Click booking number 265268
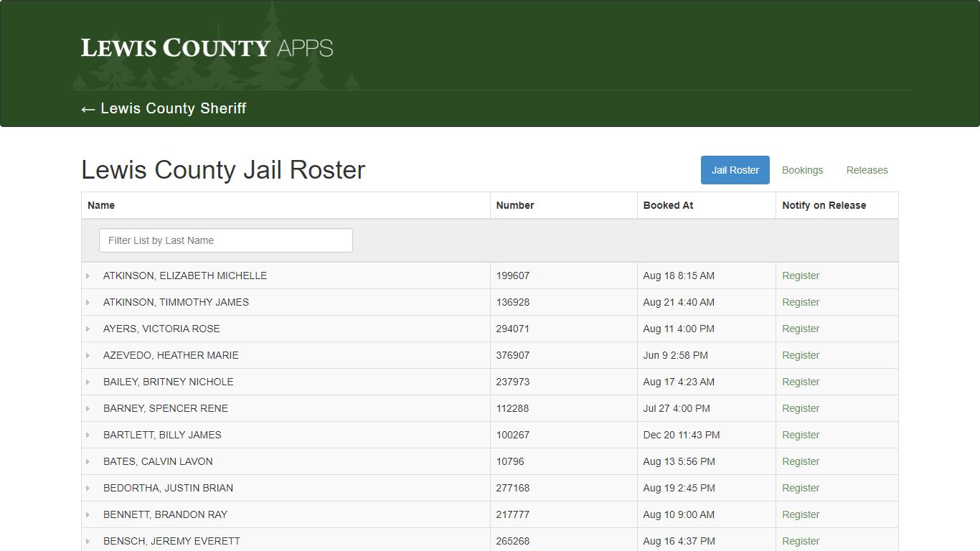The height and width of the screenshot is (551, 980). coord(513,541)
